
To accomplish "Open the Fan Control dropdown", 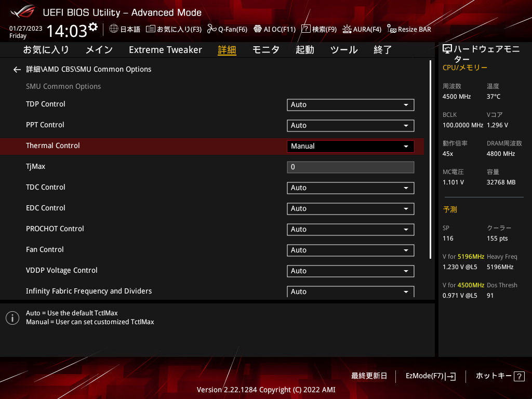I will click(351, 250).
